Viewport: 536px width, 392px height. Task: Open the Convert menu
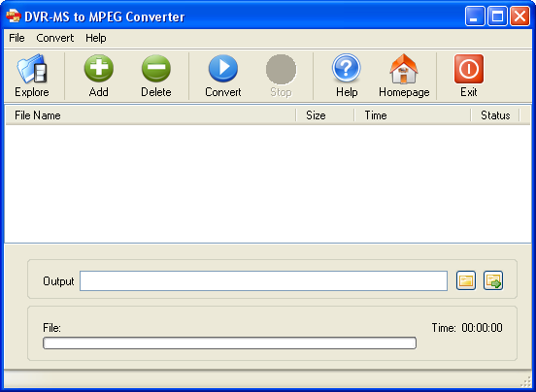(x=55, y=38)
